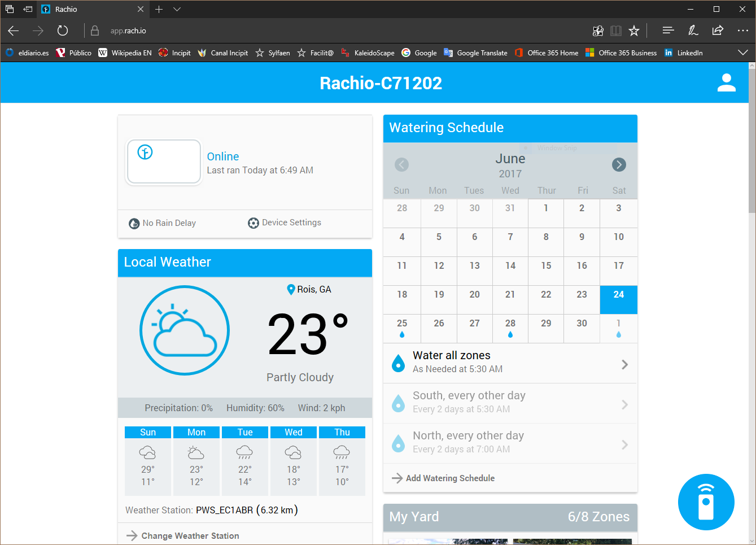Go to previous month in calendar
The width and height of the screenshot is (756, 545).
click(401, 164)
